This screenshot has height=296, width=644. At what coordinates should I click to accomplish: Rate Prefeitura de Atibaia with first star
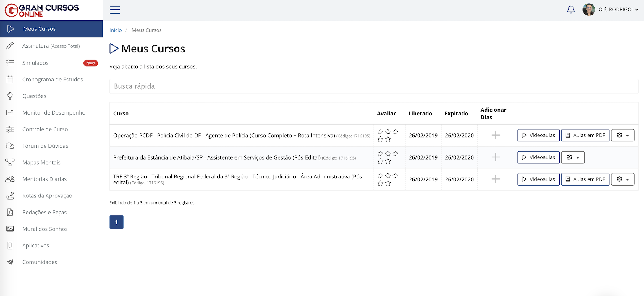(x=381, y=154)
